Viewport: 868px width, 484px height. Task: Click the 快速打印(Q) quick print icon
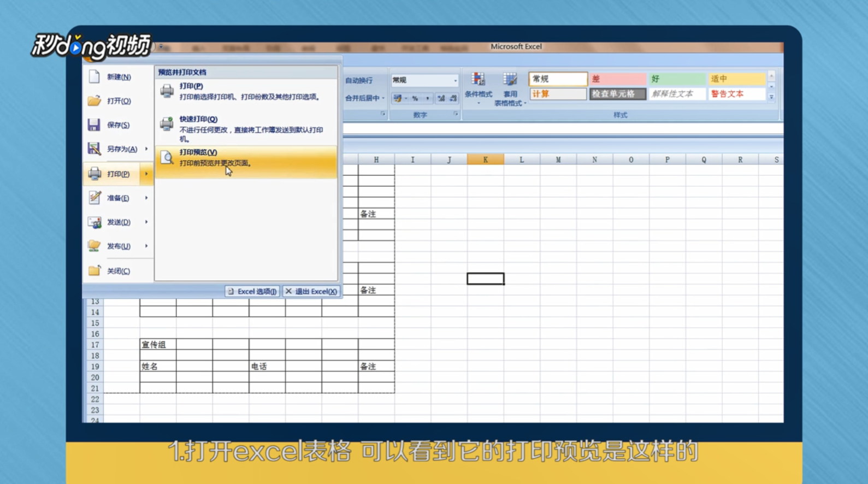167,124
